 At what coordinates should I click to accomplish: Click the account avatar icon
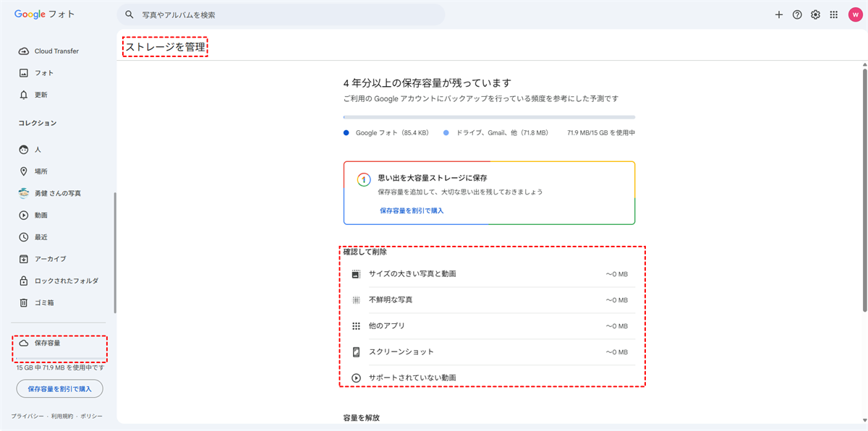click(854, 14)
